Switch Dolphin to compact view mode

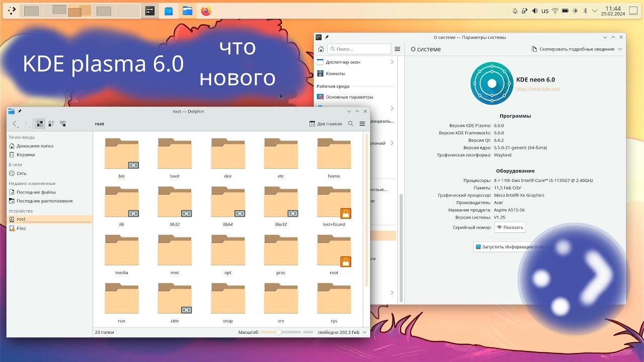[51, 124]
